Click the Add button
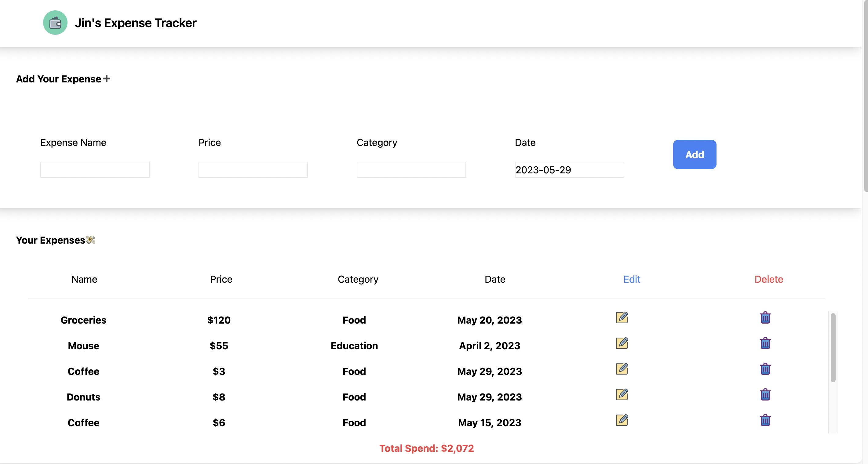This screenshot has height=464, width=868. tap(694, 154)
